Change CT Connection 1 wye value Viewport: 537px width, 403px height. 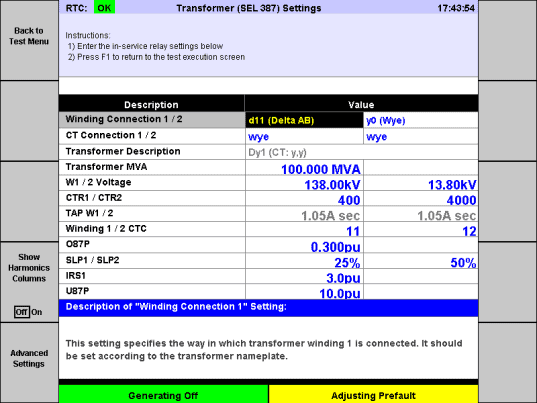[304, 136]
